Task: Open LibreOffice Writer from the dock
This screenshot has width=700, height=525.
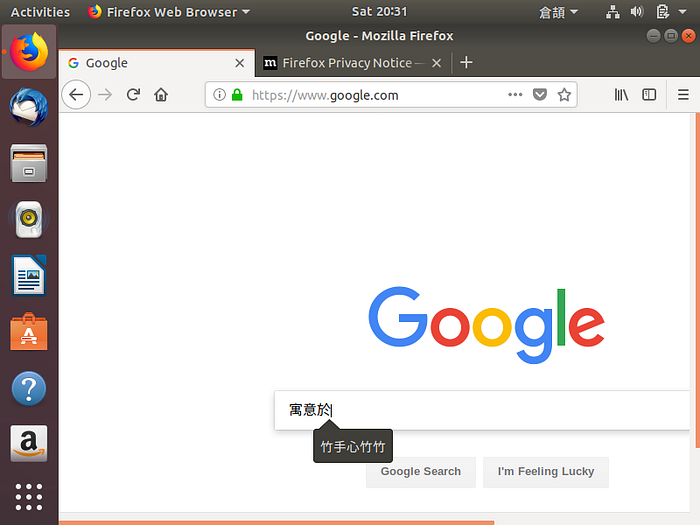Action: [29, 275]
